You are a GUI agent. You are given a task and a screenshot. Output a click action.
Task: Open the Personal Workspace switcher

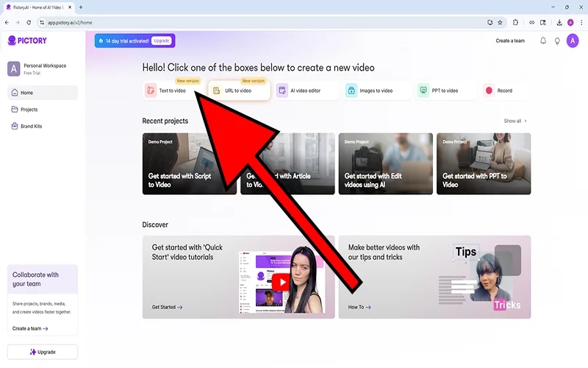coord(42,68)
